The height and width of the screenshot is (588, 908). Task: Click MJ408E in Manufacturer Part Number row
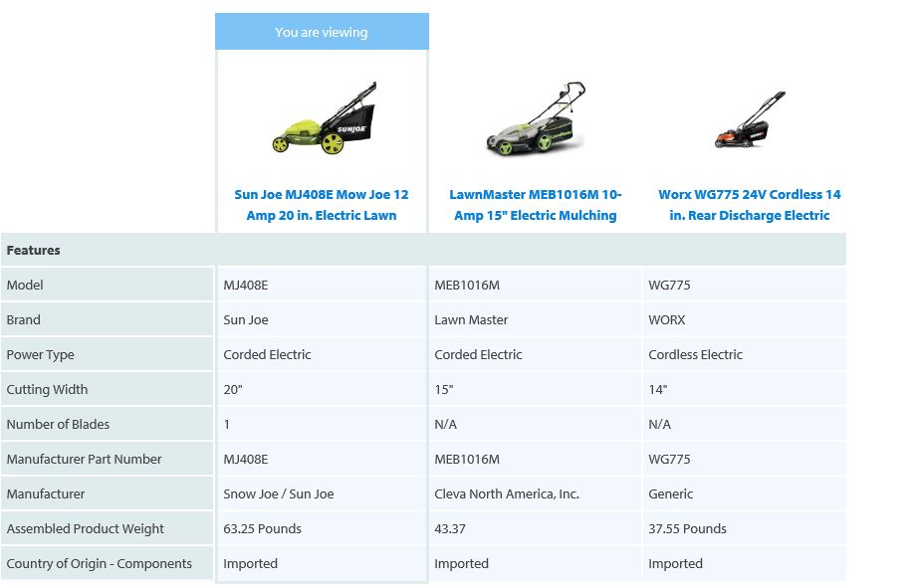246,459
